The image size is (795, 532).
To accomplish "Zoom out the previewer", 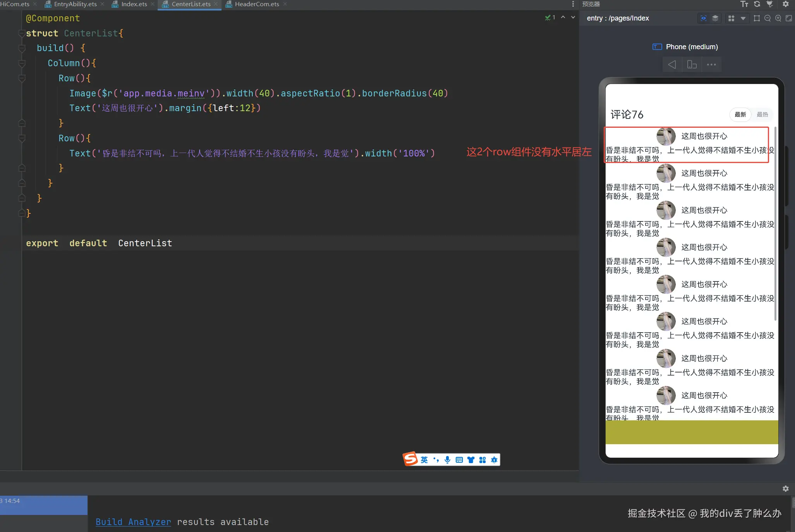I will coord(767,18).
